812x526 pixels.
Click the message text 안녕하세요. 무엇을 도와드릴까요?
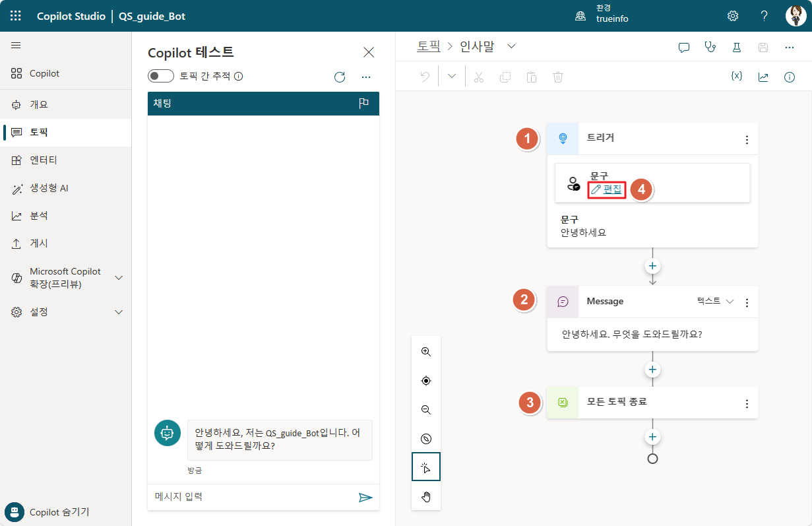tap(631, 335)
